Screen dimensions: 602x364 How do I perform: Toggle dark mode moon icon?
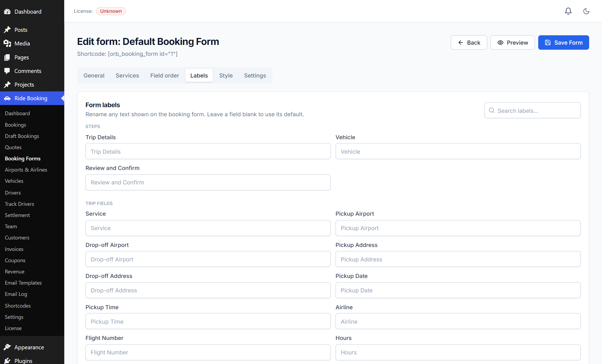click(586, 11)
